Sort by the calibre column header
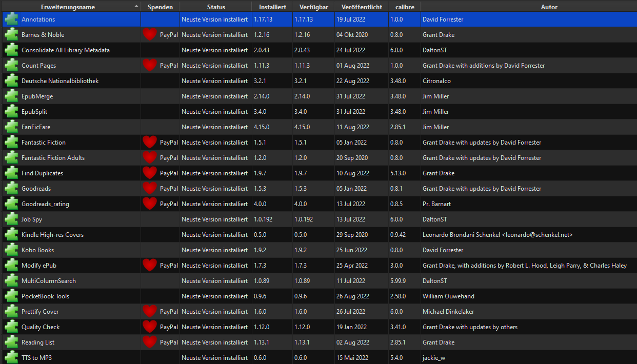Image resolution: width=637 pixels, height=364 pixels. (x=405, y=7)
